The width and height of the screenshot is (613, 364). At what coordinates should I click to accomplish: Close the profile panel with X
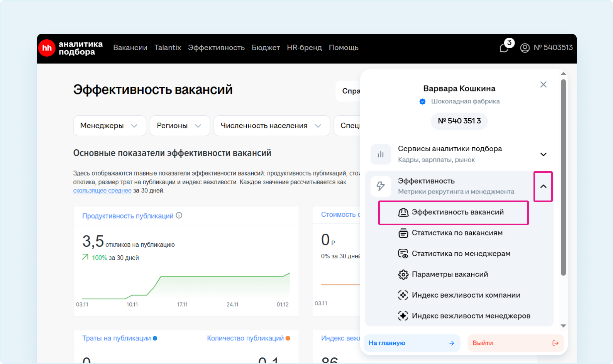543,84
